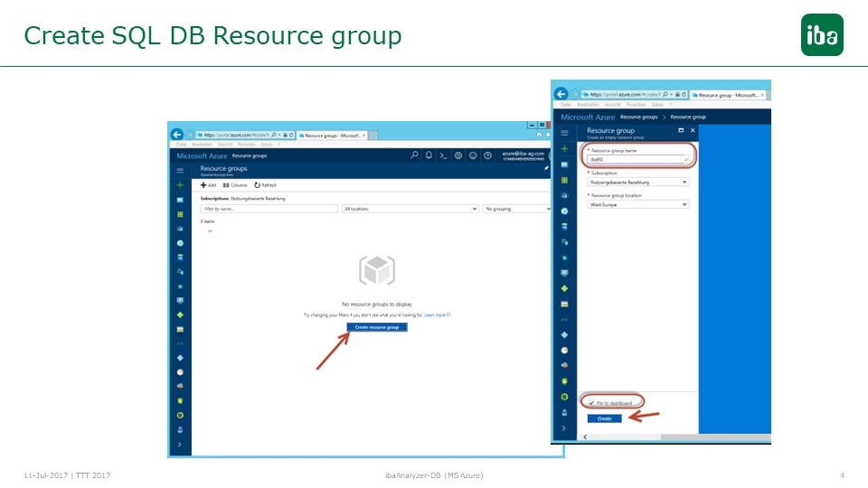Click Azure Active Directory diamond icon right sidebar

564,334
